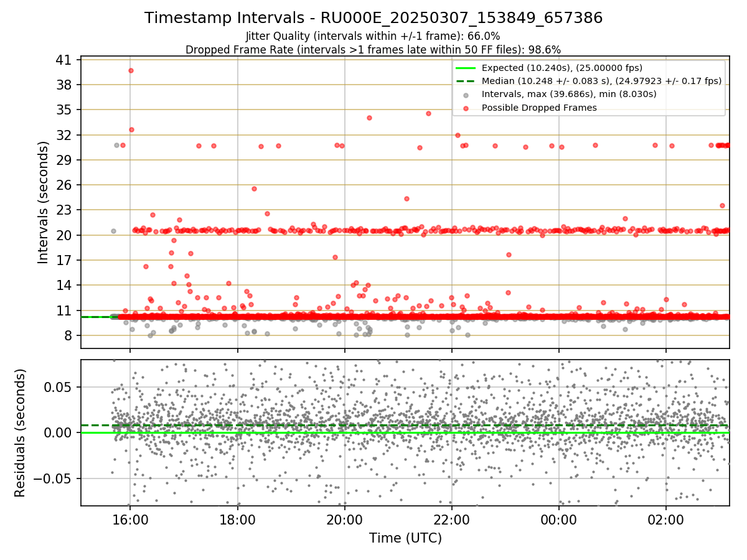Click the red data point near 24.3 seconds after 21:00
This screenshot has width=747, height=560.
click(406, 198)
